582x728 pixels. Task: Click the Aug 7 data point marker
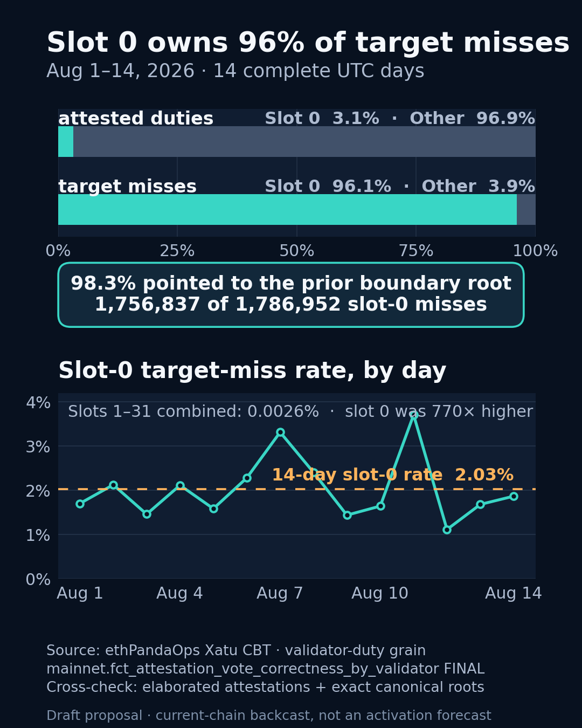pyautogui.click(x=280, y=432)
